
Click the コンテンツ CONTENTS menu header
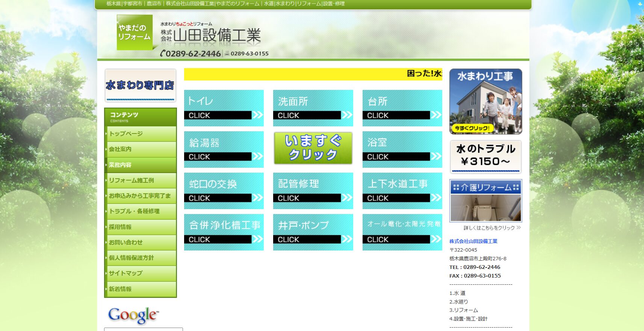(141, 117)
